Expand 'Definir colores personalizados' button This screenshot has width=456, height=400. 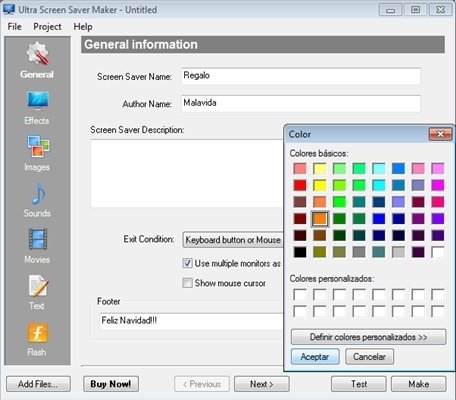click(368, 337)
